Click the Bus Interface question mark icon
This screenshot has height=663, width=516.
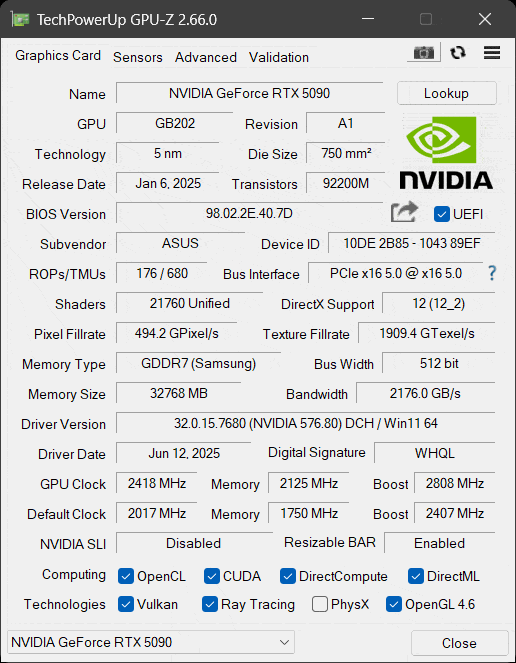coord(491,273)
